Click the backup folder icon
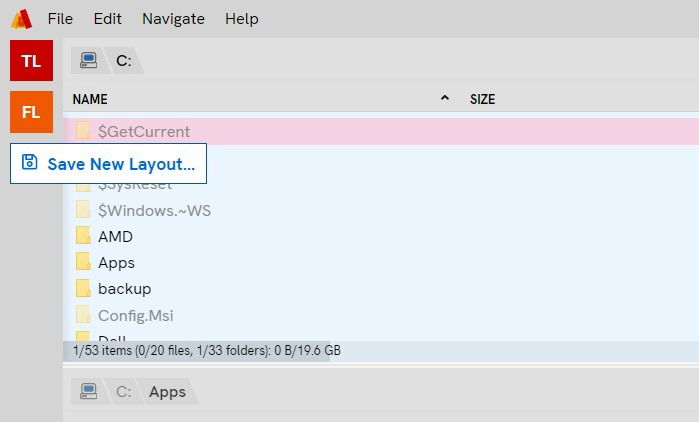This screenshot has height=422, width=699. click(84, 289)
